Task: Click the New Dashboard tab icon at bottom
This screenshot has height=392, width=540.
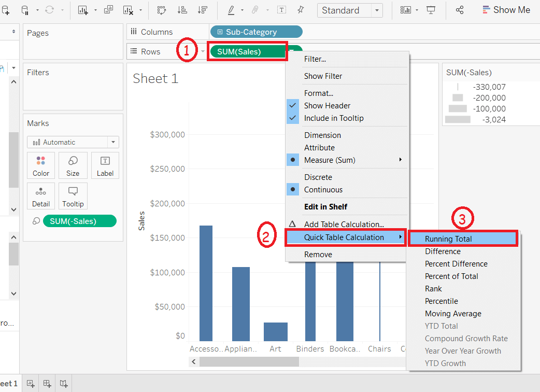Action: 47,383
